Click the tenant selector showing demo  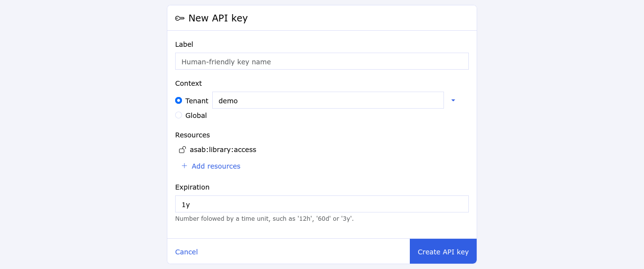pyautogui.click(x=328, y=100)
